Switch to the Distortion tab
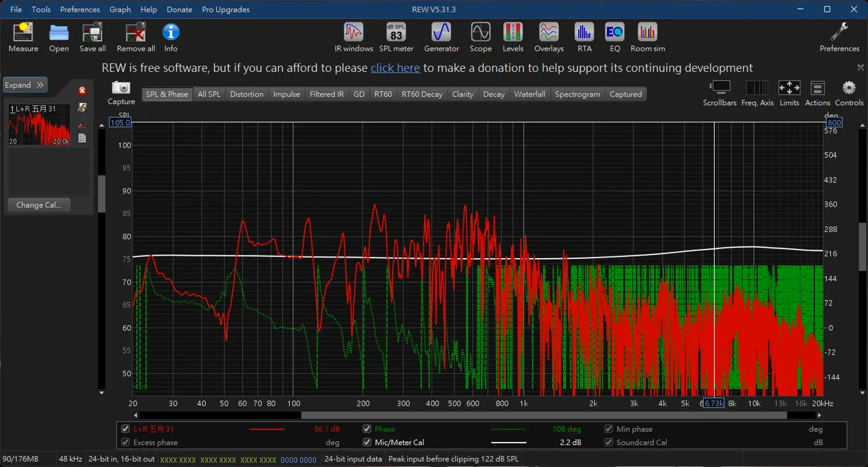 (246, 94)
